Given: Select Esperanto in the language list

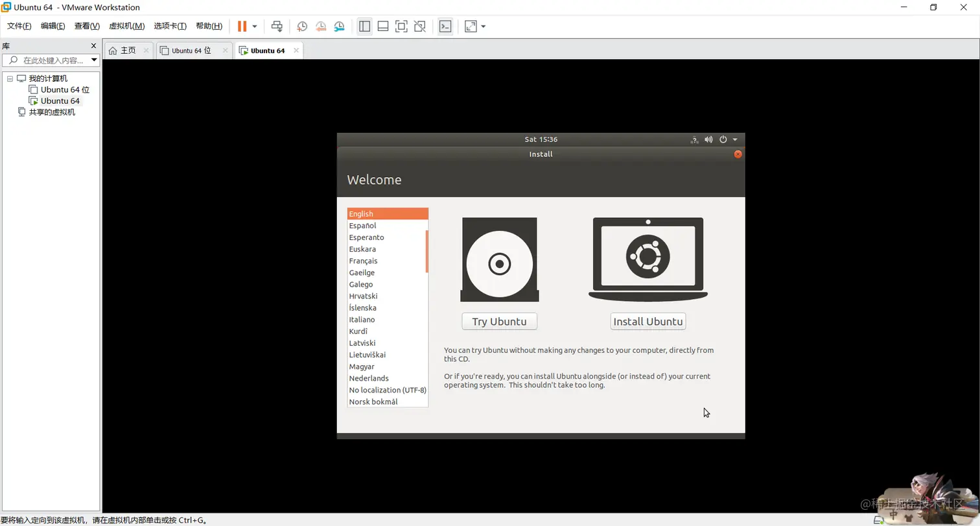Looking at the screenshot, I should point(386,237).
